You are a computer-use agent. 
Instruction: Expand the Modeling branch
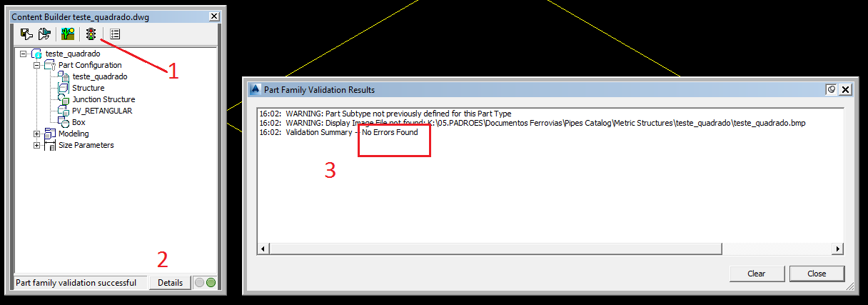pyautogui.click(x=36, y=134)
